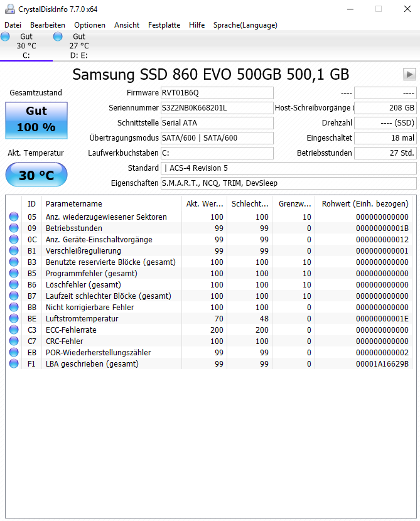Click the Rohwert (Einh. bezogen) column header
Viewport: 420px width, 521px height.
click(365, 203)
